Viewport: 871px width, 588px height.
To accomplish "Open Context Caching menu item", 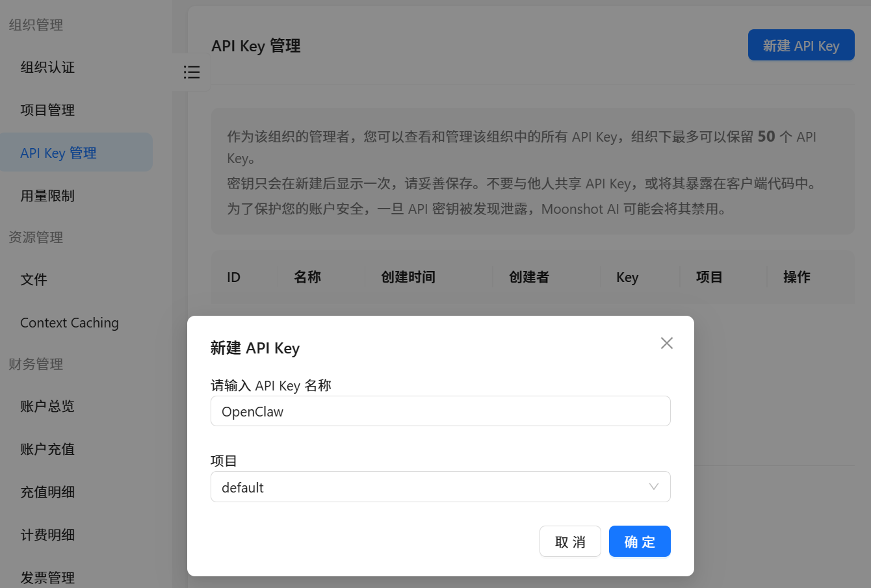I will (70, 323).
